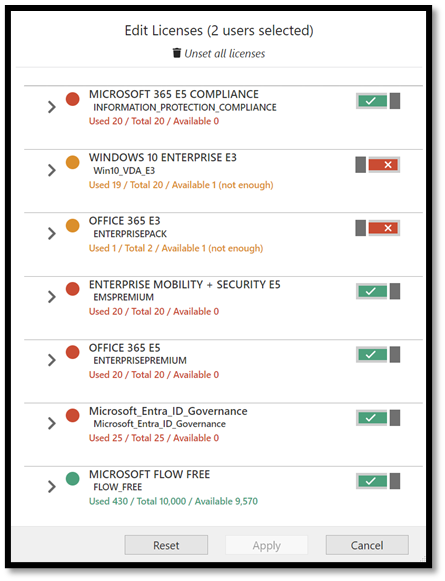Click the Cancel button

(x=367, y=545)
